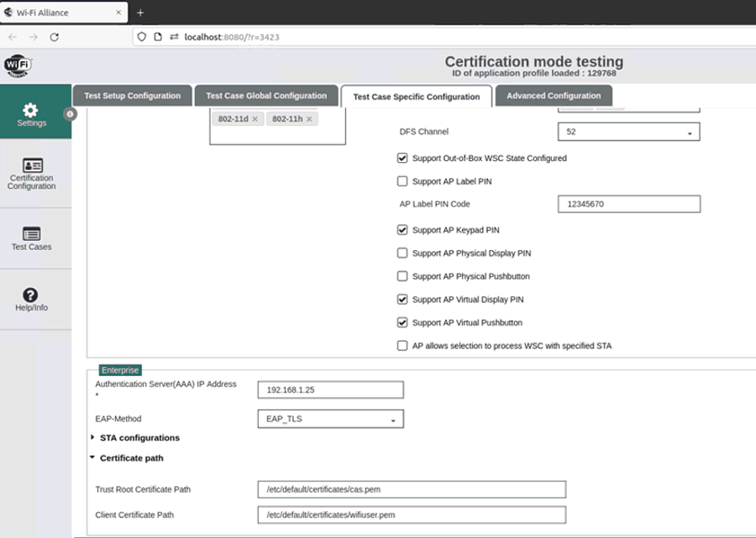The height and width of the screenshot is (538, 756).
Task: Enable Support AP Physical Pushbutton checkbox
Action: 402,276
